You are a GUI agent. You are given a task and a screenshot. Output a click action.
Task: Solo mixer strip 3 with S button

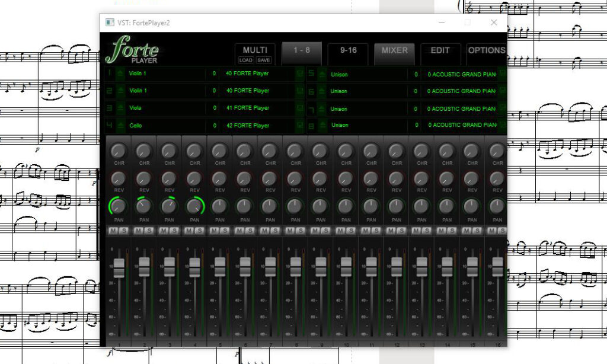(174, 231)
